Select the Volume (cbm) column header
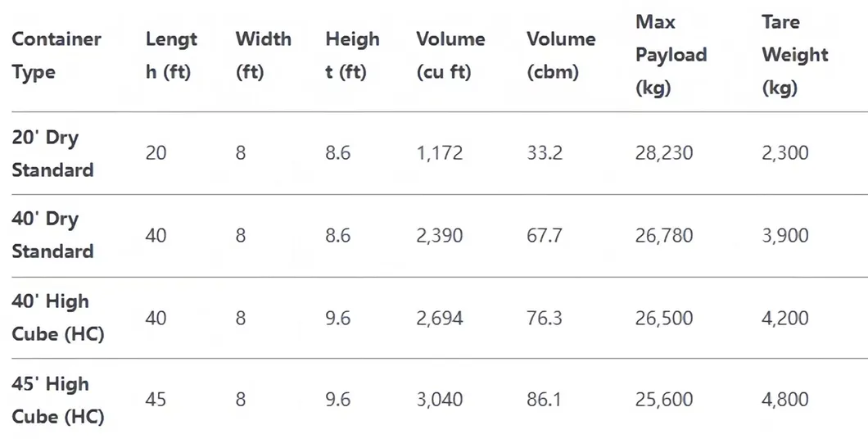868x439 pixels. click(561, 56)
